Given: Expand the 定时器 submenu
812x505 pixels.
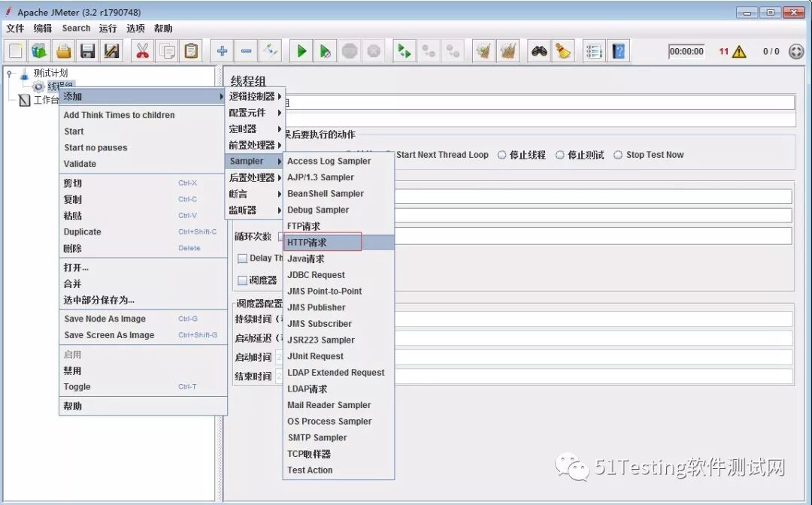Looking at the screenshot, I should coord(255,129).
